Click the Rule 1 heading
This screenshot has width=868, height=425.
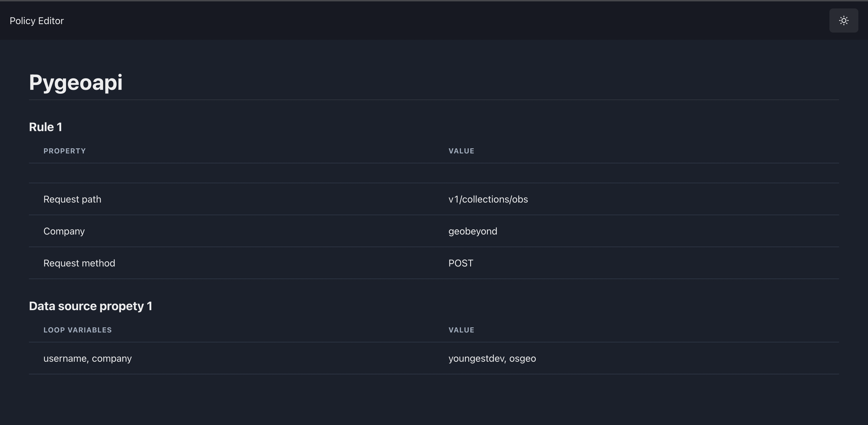pyautogui.click(x=46, y=127)
